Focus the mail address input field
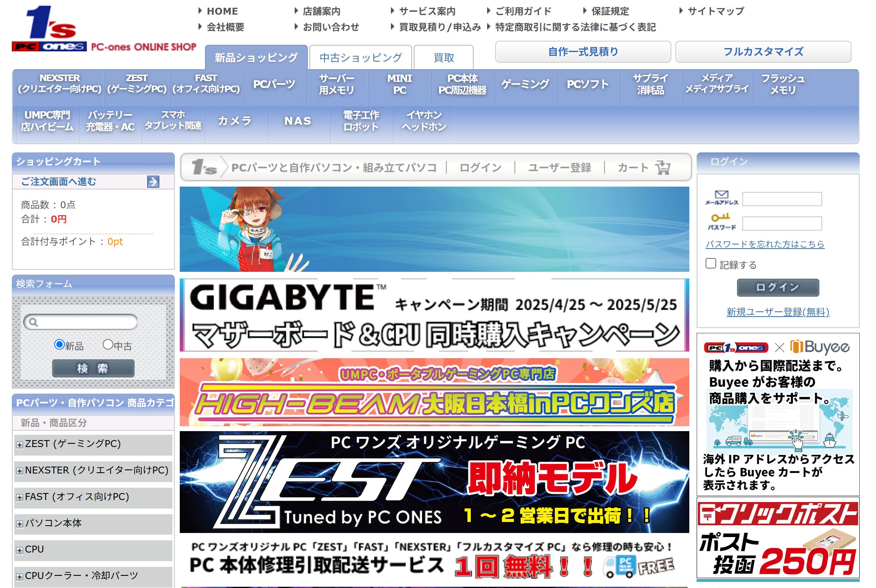The width and height of the screenshot is (876, 588). (x=782, y=199)
